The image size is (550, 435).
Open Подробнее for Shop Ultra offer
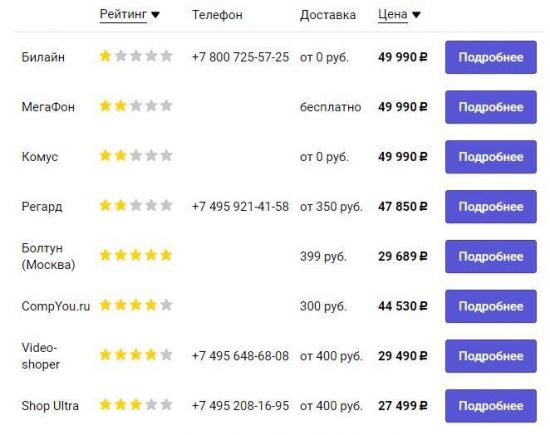[491, 406]
